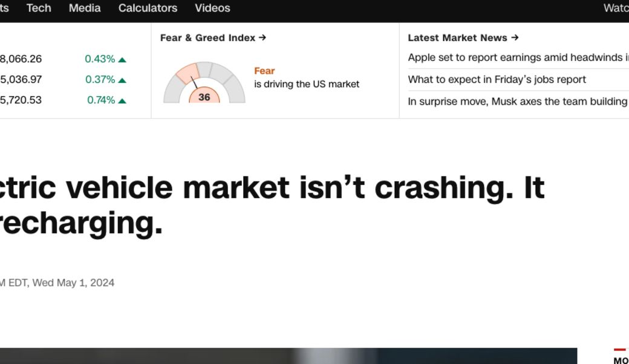Open the Latest Market News page
Screen dimensions: 629x364
pos(457,37)
